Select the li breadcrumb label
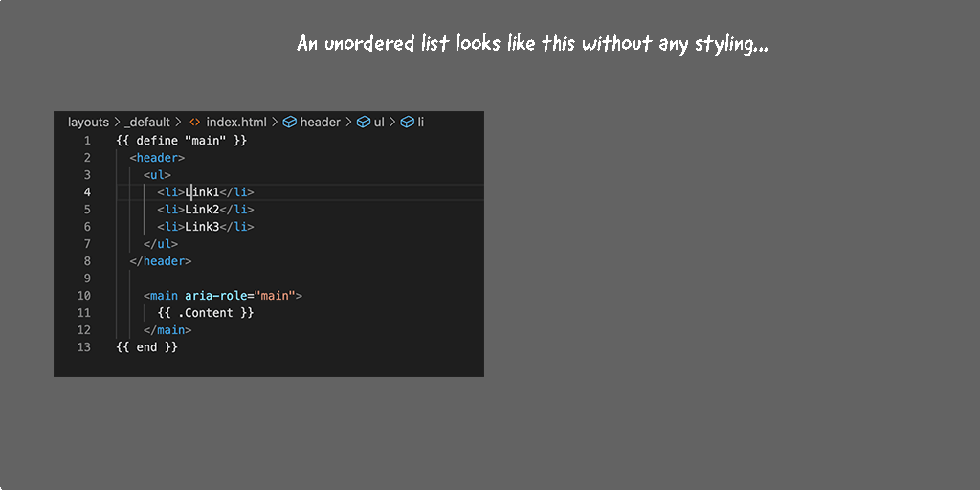Image resolution: width=980 pixels, height=490 pixels. pos(421,122)
